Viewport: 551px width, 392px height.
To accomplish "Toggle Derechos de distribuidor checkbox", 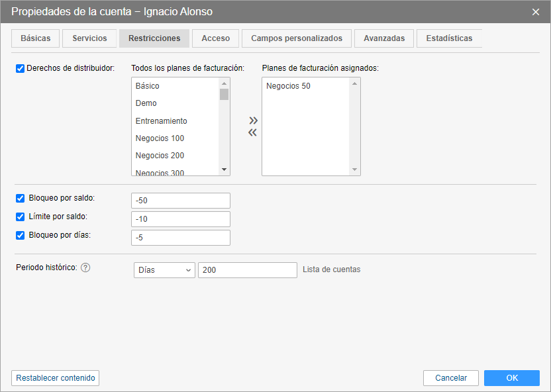I will 20,68.
